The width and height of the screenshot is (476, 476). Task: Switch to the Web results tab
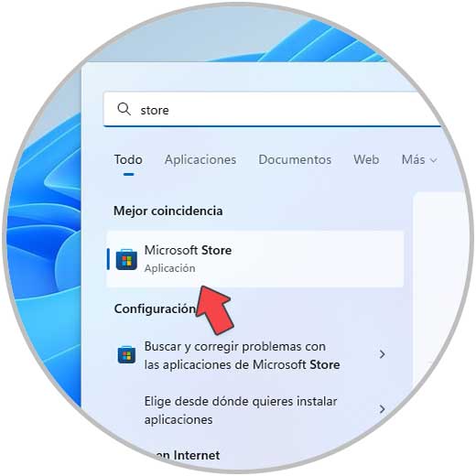pos(366,159)
